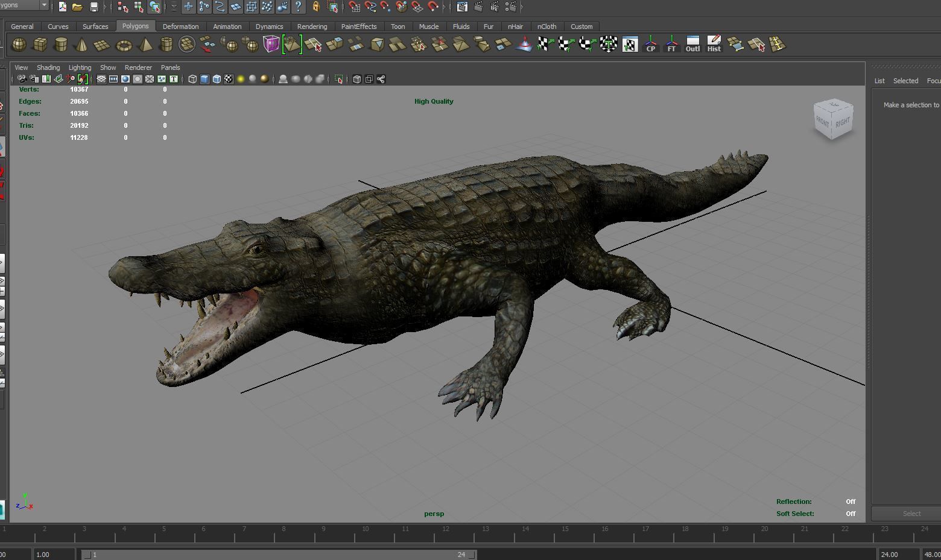Save the scene with the floppy disk icon
Viewport: 941px width, 560px height.
(x=93, y=7)
